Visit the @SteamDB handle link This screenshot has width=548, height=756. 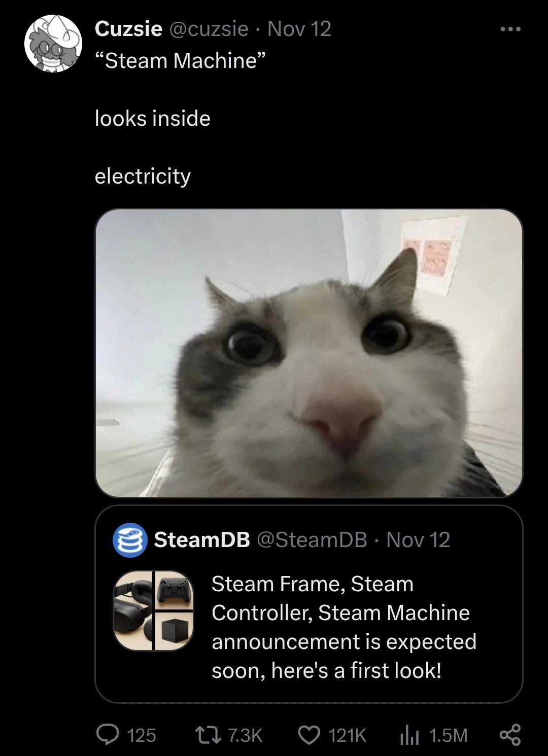pyautogui.click(x=312, y=540)
